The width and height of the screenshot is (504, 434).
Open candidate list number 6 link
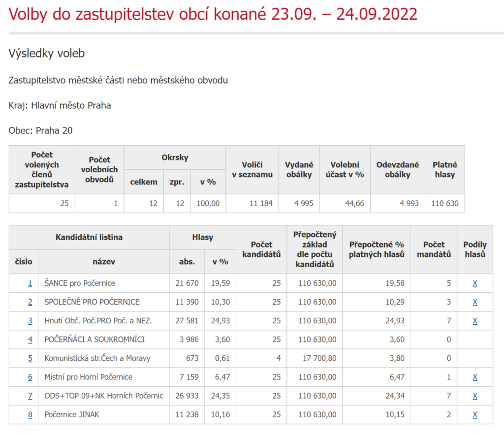tap(30, 377)
